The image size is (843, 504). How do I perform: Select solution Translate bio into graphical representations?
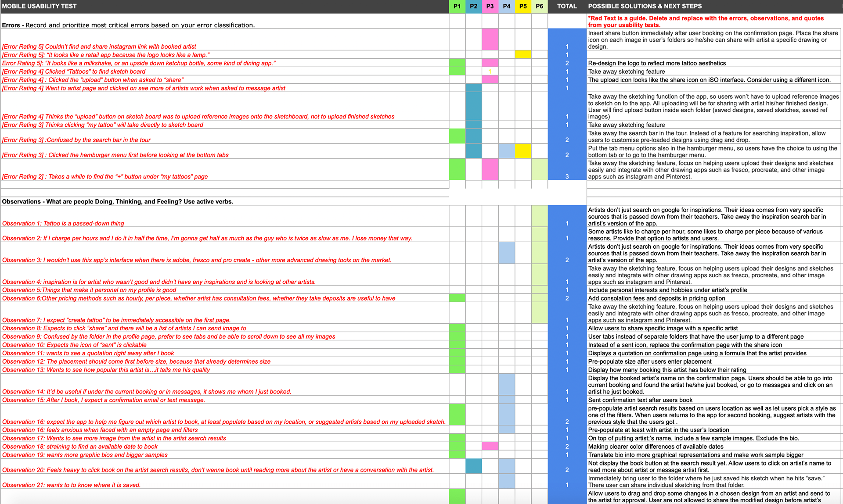click(x=714, y=455)
